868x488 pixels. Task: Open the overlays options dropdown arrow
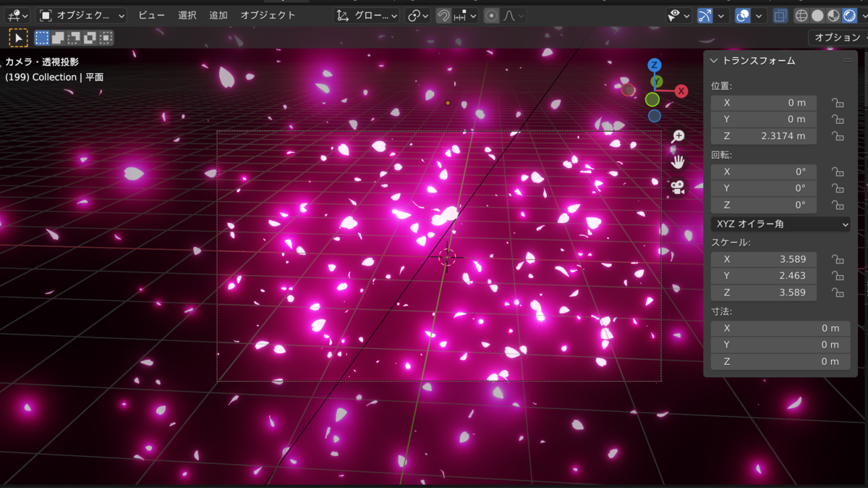pos(759,15)
